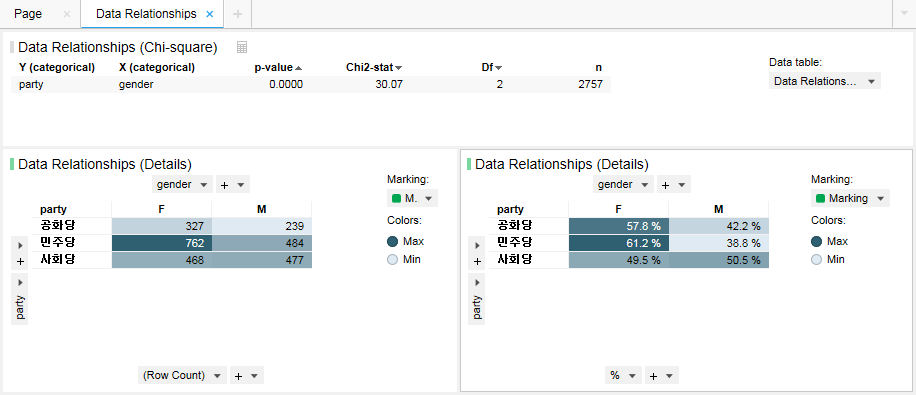Click the F column header in right table
The width and height of the screenshot is (916, 395).
619,209
